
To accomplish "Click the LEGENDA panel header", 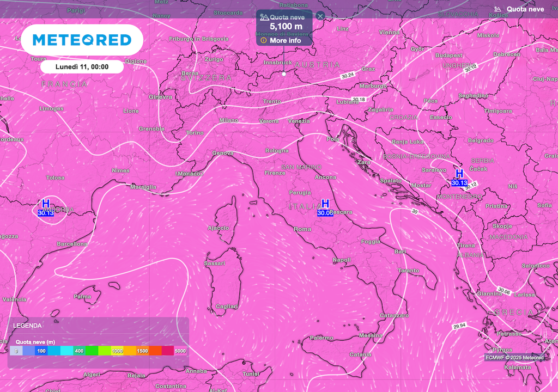I will click(27, 326).
